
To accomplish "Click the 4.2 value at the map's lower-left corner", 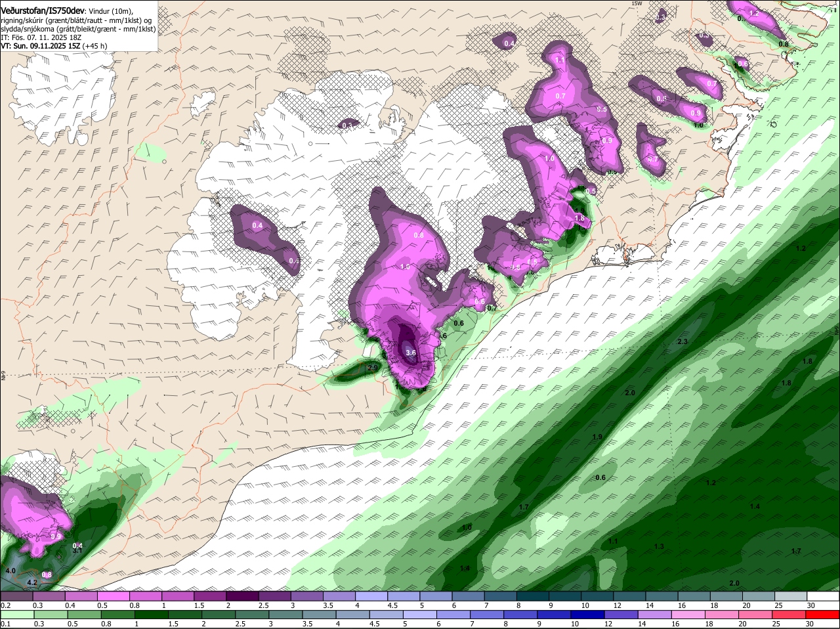I will point(31,583).
